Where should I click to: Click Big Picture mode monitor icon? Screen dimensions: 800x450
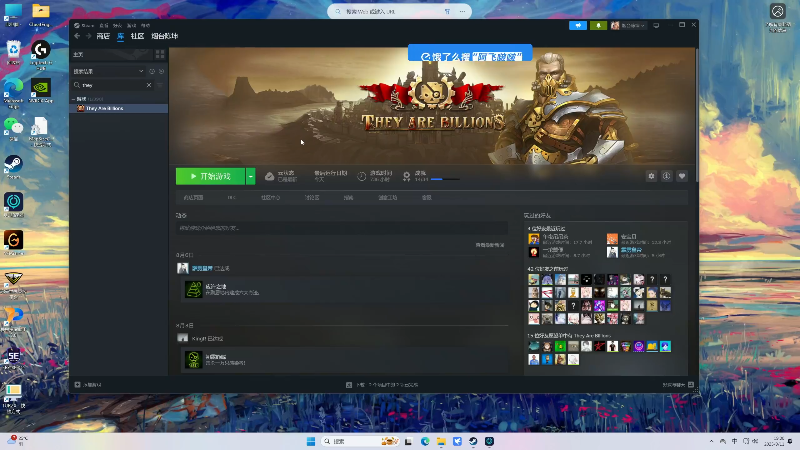[x=656, y=25]
